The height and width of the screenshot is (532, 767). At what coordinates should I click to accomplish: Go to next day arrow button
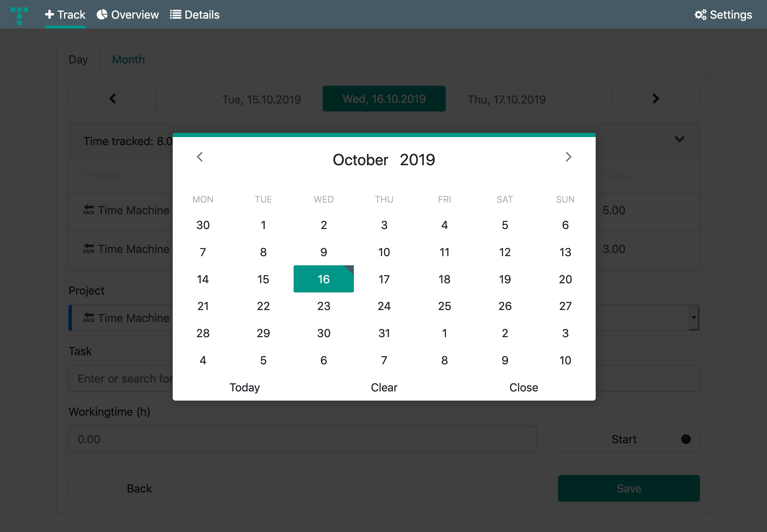pyautogui.click(x=656, y=99)
